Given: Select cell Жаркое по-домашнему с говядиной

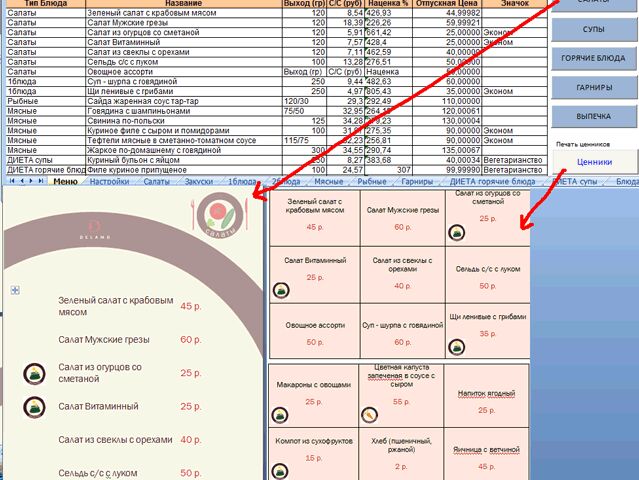Looking at the screenshot, I should [x=184, y=150].
